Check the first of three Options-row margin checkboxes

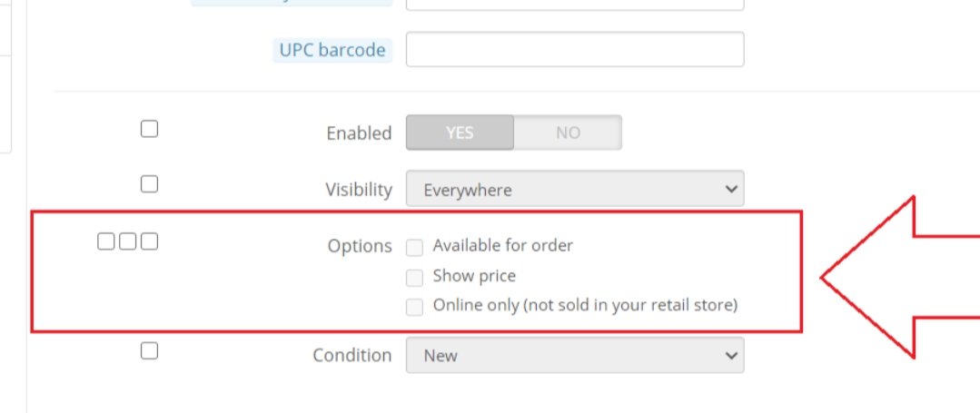[x=106, y=241]
